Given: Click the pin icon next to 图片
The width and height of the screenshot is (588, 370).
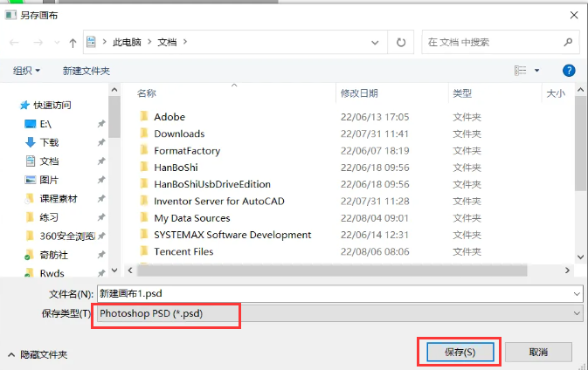Looking at the screenshot, I should click(101, 180).
